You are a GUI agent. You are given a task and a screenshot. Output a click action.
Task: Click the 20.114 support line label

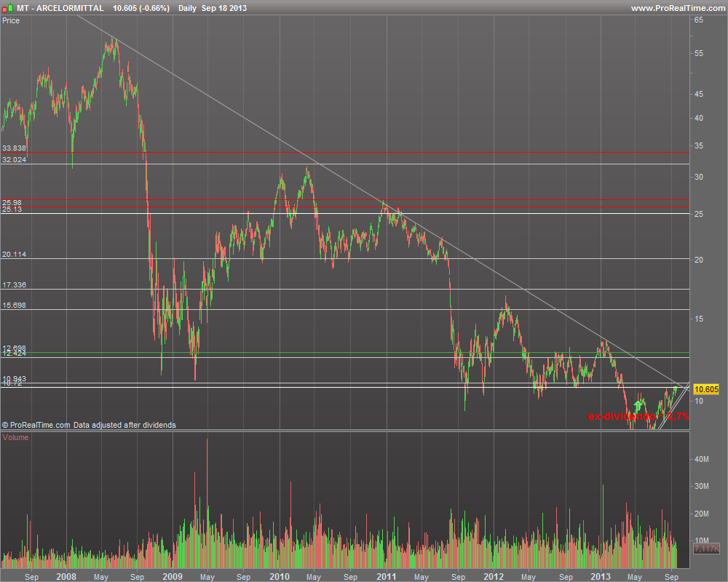click(x=14, y=255)
